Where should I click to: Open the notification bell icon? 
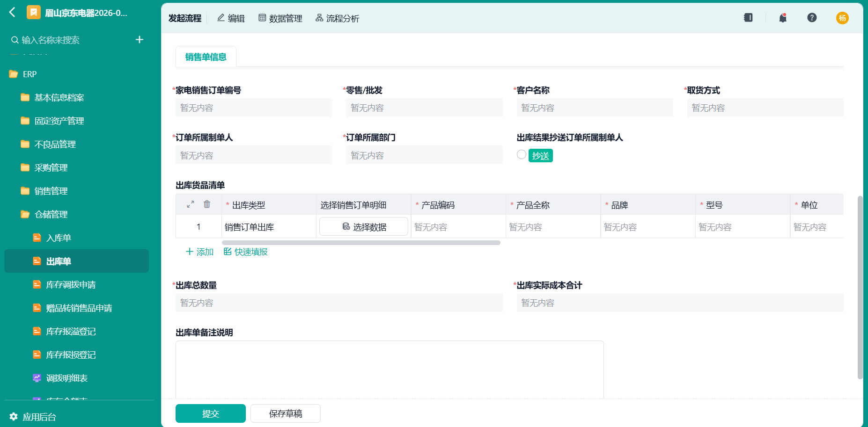tap(783, 18)
